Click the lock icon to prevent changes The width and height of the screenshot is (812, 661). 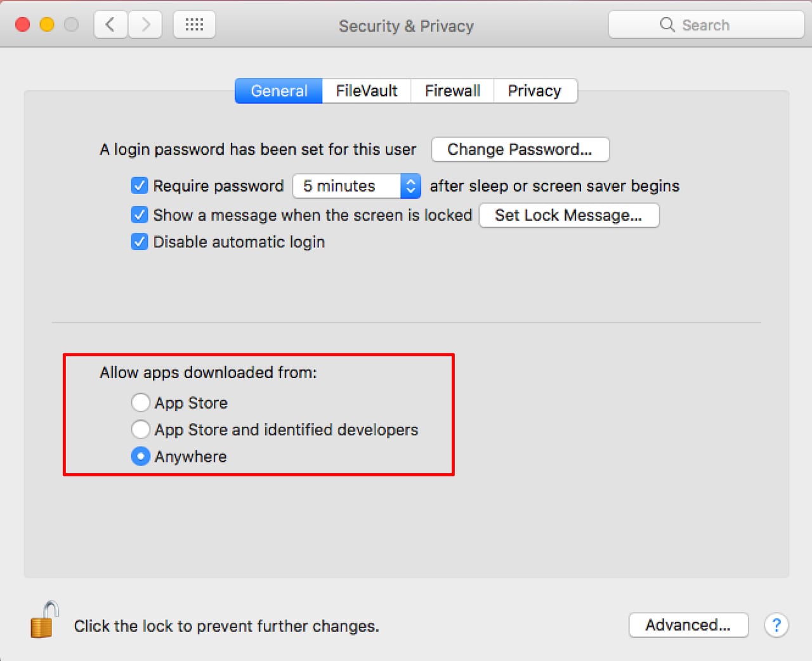pos(44,620)
